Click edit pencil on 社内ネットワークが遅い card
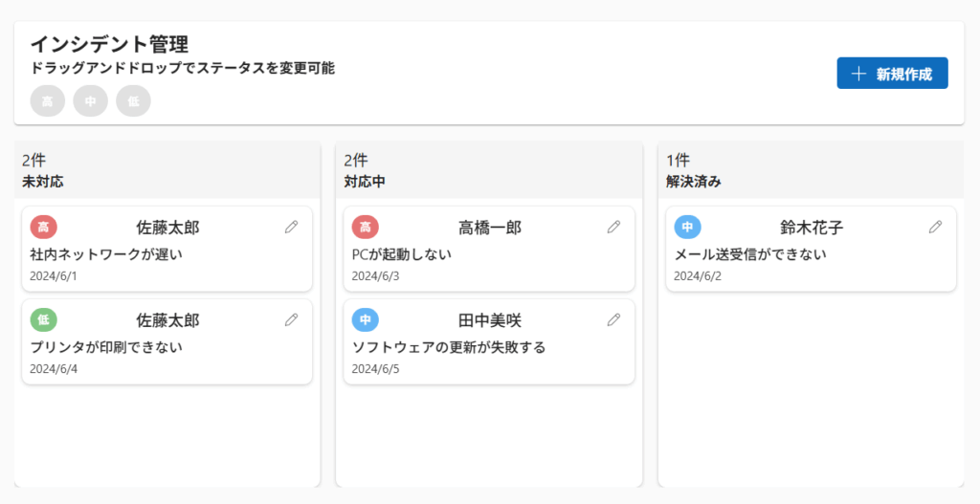This screenshot has height=504, width=980. pyautogui.click(x=292, y=227)
